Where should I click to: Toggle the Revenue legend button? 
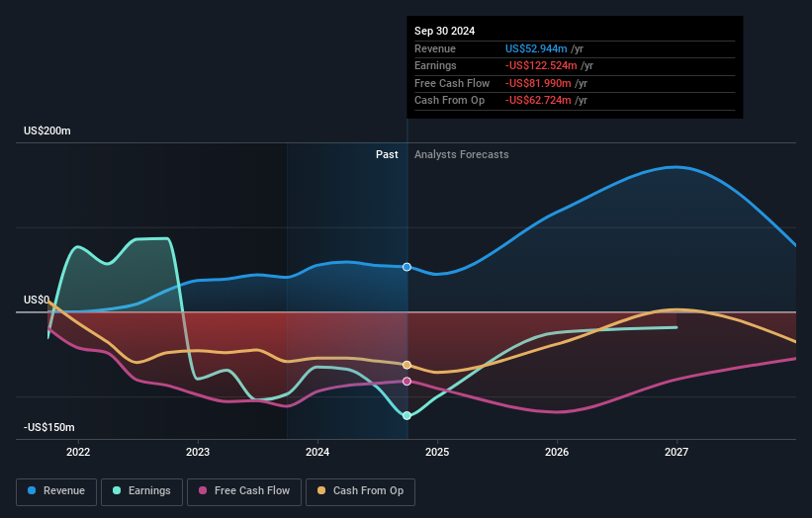56,491
